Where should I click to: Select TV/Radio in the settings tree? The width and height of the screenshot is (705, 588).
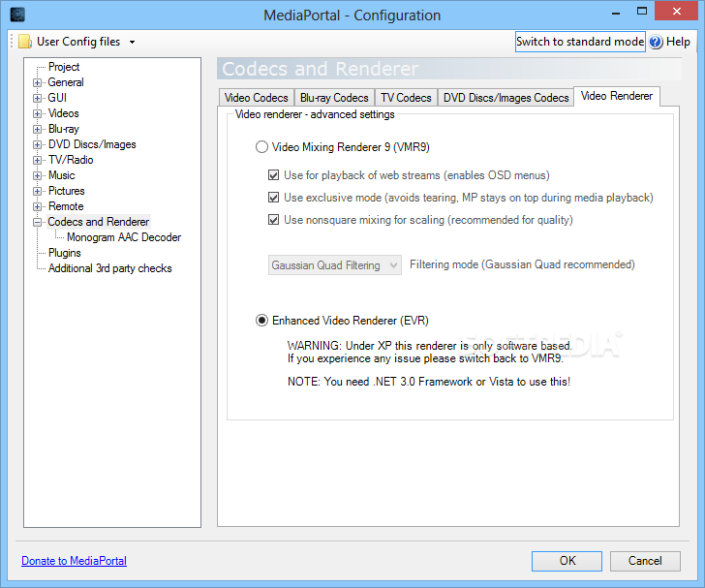71,160
